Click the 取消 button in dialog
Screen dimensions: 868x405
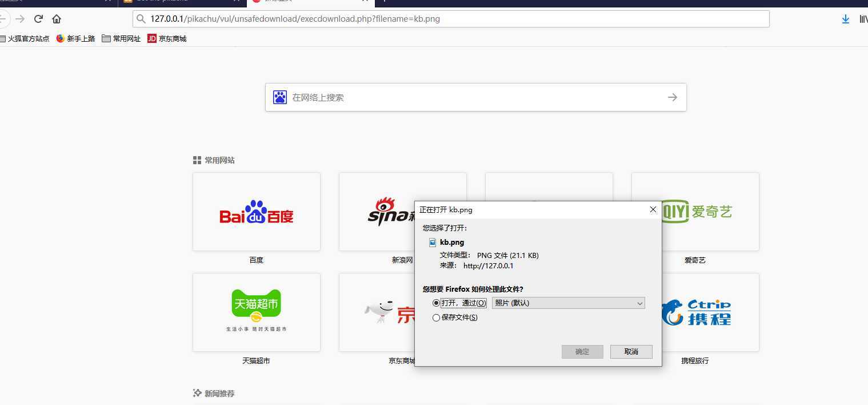(631, 351)
